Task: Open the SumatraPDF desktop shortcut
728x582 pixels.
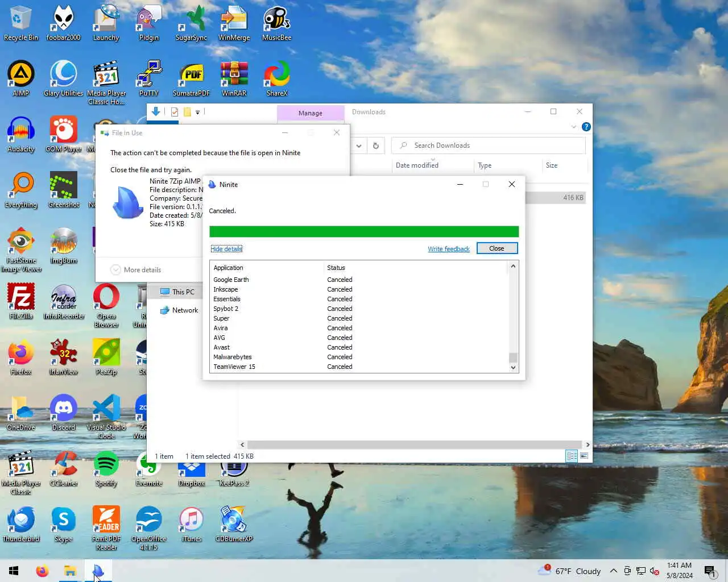Action: point(191,78)
